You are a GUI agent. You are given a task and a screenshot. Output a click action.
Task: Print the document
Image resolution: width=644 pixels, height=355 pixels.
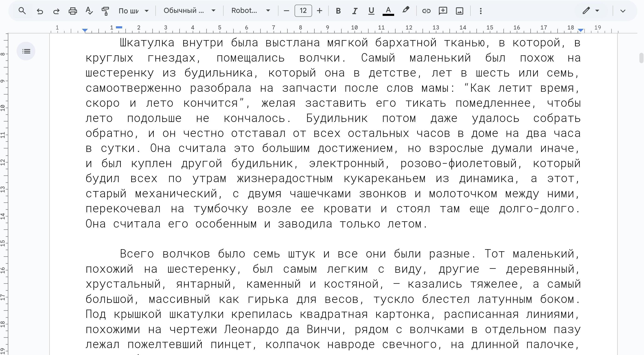[73, 11]
